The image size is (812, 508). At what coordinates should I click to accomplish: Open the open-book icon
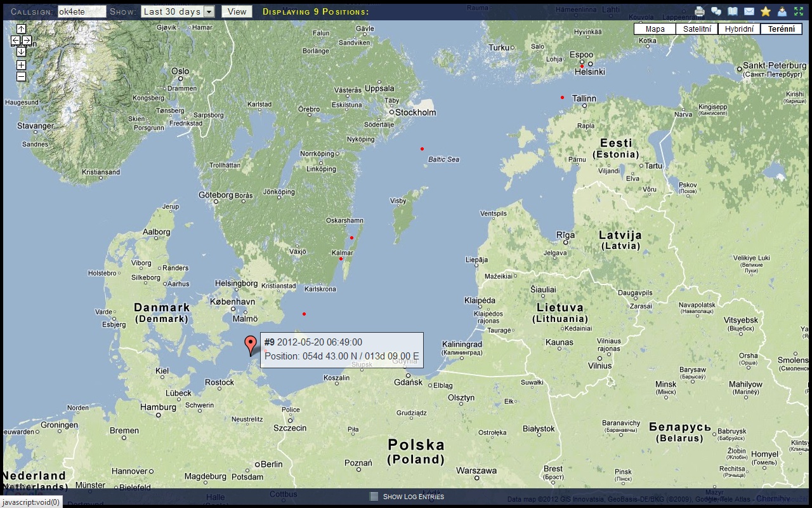click(x=733, y=11)
